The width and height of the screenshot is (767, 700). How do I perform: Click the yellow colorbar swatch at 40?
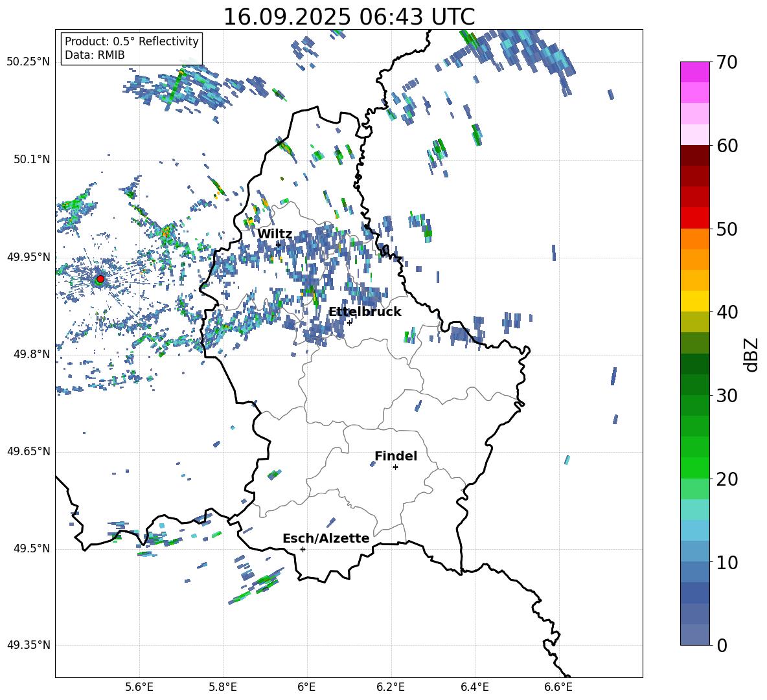(694, 301)
